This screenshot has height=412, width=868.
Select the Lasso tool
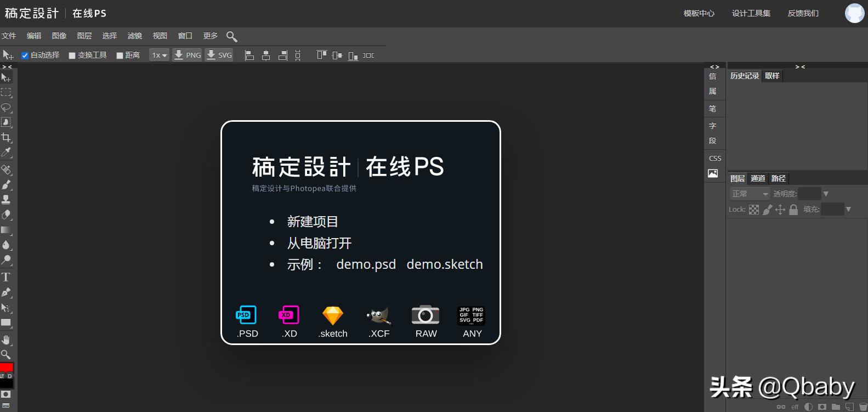6,108
